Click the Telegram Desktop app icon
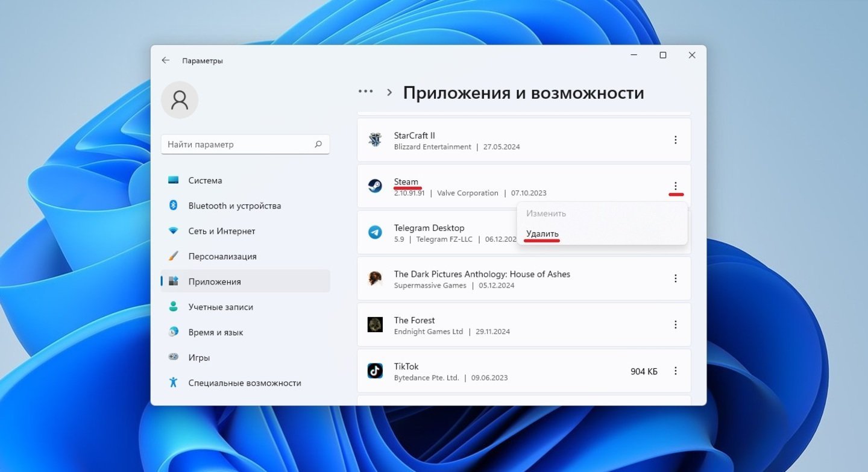Image resolution: width=868 pixels, height=472 pixels. click(x=375, y=232)
